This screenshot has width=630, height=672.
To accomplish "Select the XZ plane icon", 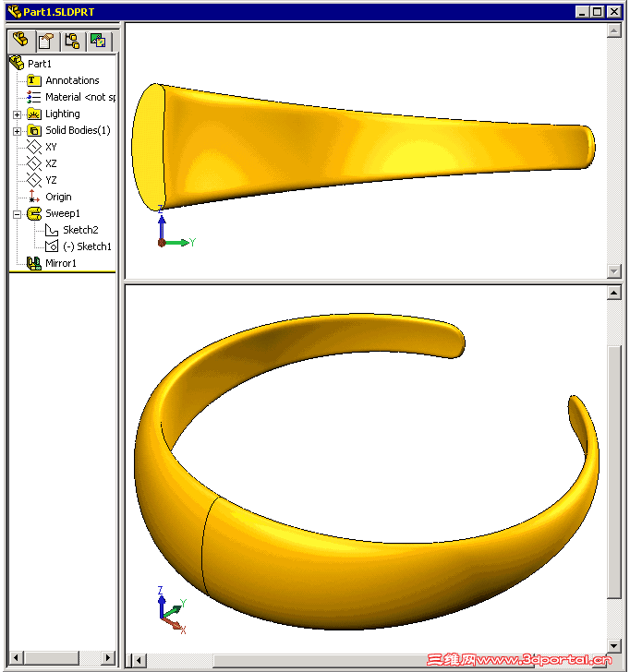I will point(34,163).
